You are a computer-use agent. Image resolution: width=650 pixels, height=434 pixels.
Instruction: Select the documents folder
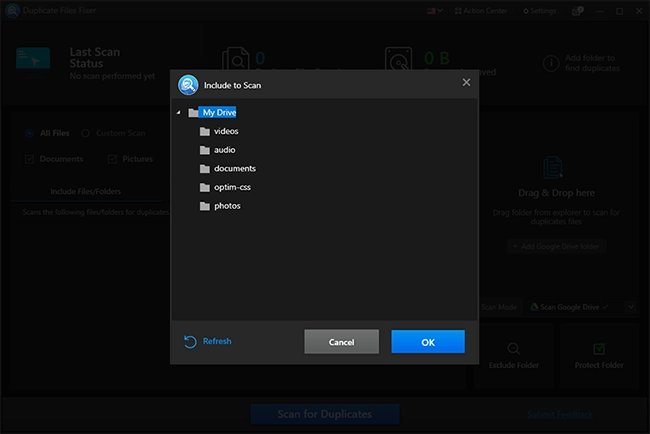pyautogui.click(x=235, y=169)
